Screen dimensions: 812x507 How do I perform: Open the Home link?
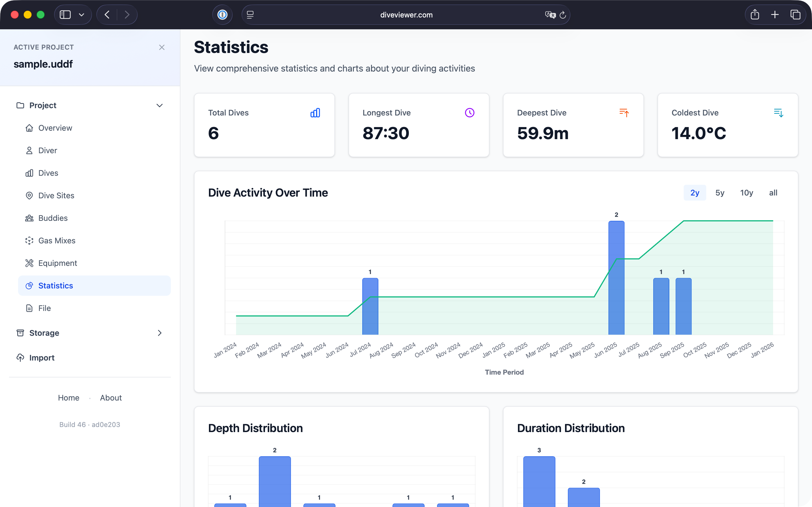69,398
